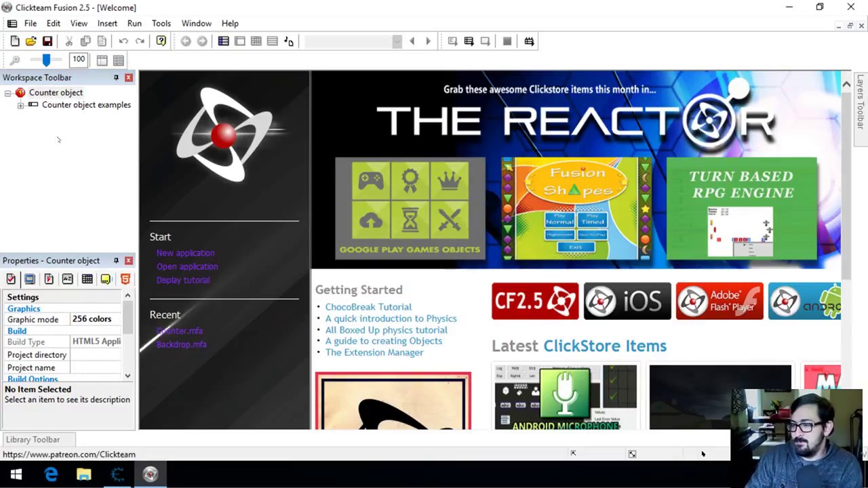868x488 pixels.
Task: Click the Run application toolbar icon
Action: [x=469, y=41]
